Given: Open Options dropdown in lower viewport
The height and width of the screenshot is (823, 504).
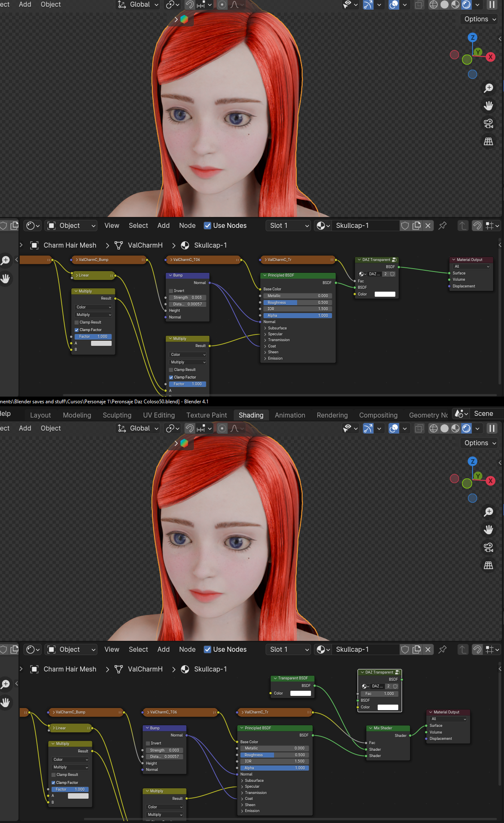Looking at the screenshot, I should pos(480,443).
